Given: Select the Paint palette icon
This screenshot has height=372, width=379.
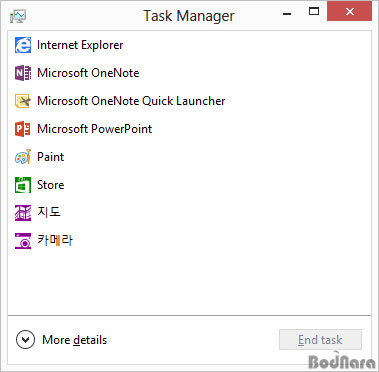Looking at the screenshot, I should pyautogui.click(x=23, y=157).
